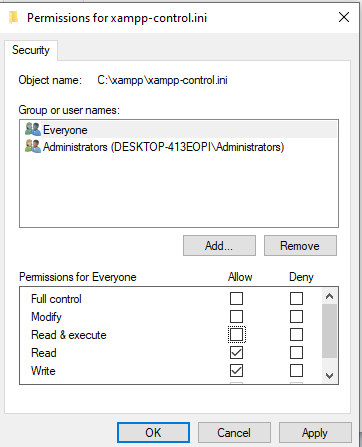Tick Allow for Modify
362x447 pixels.
[x=236, y=316]
